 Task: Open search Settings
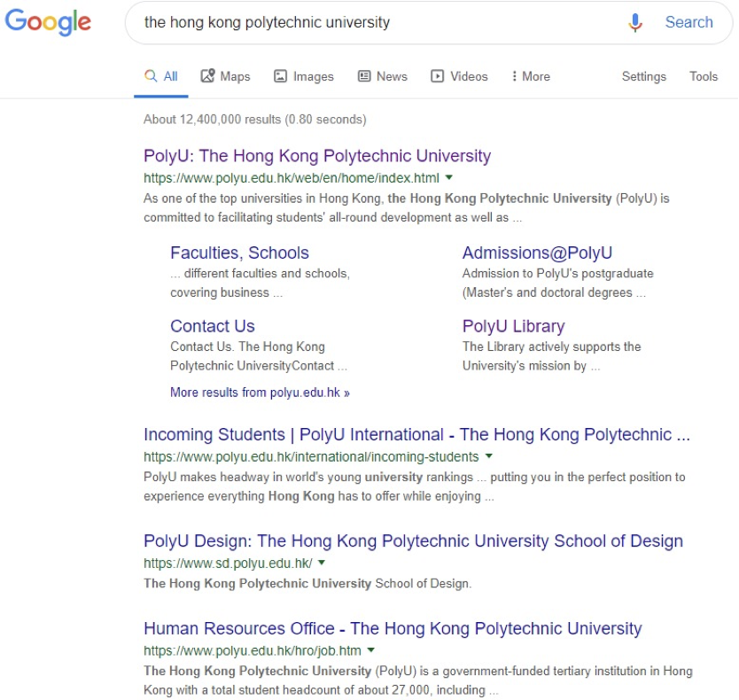point(644,76)
